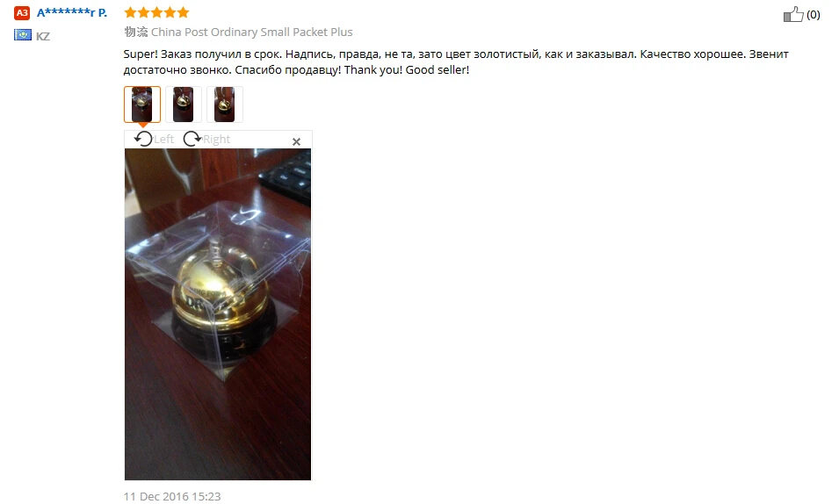
Task: Click the five-star rating
Action: click(x=156, y=12)
